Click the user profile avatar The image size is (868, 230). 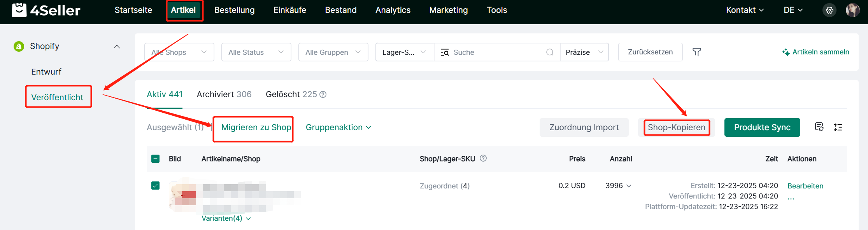click(x=852, y=10)
